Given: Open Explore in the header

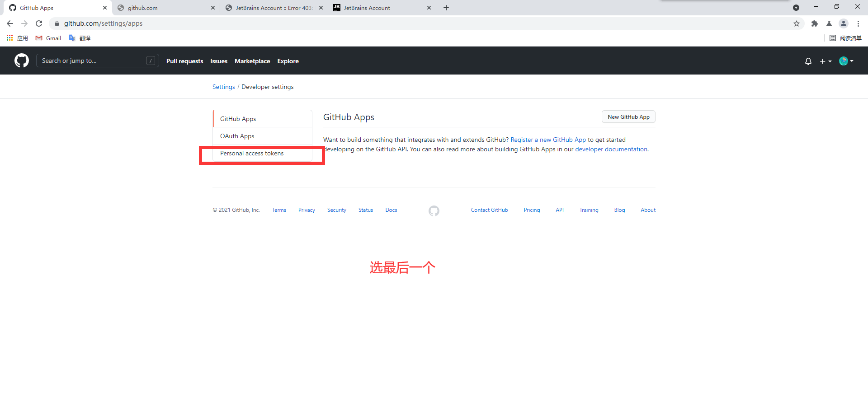Looking at the screenshot, I should point(288,61).
